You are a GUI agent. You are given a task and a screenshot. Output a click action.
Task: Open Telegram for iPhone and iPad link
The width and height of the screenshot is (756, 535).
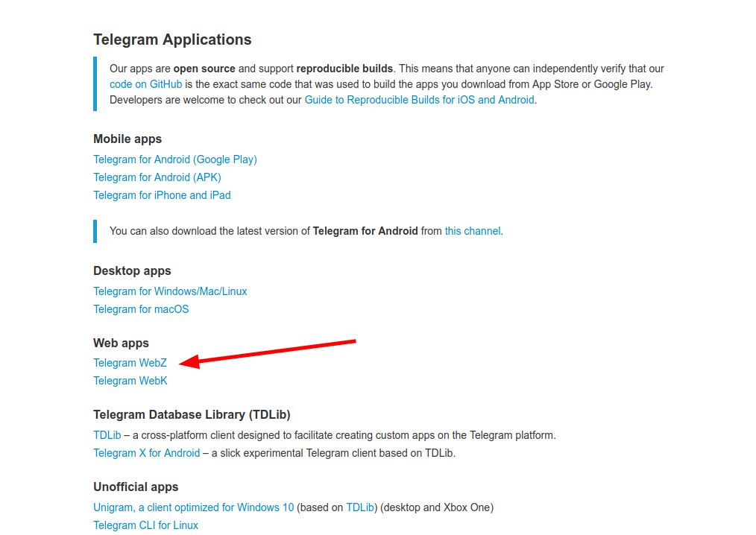(x=162, y=195)
